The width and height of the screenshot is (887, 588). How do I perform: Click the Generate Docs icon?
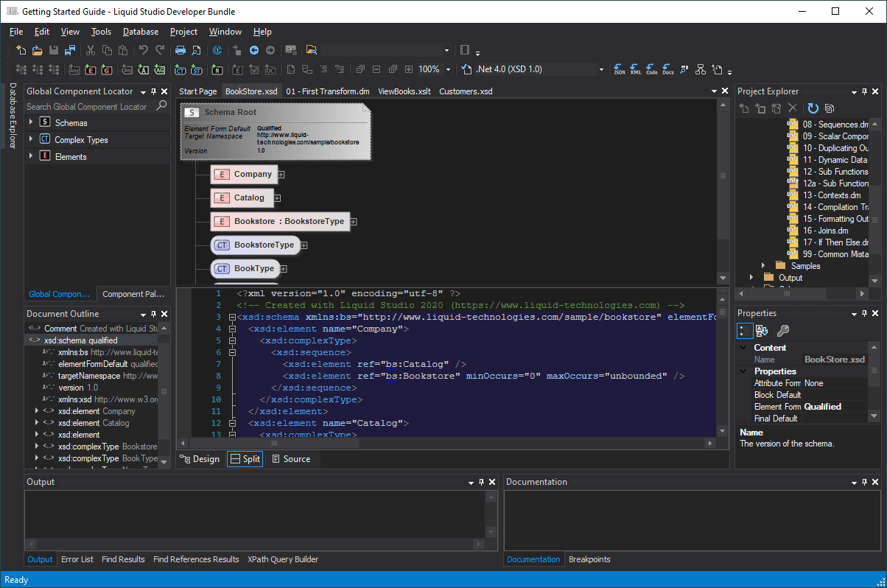coord(668,69)
